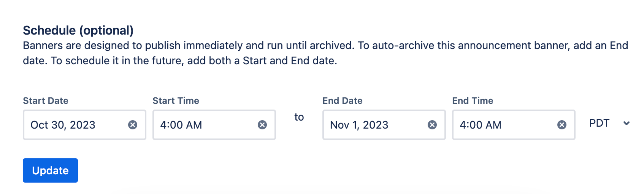Click the Update button
The width and height of the screenshot is (644, 194).
50,170
